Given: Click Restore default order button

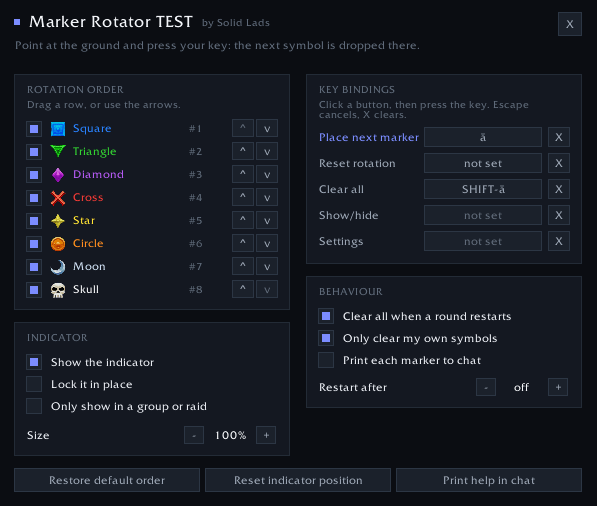Looking at the screenshot, I should pyautogui.click(x=107, y=480).
